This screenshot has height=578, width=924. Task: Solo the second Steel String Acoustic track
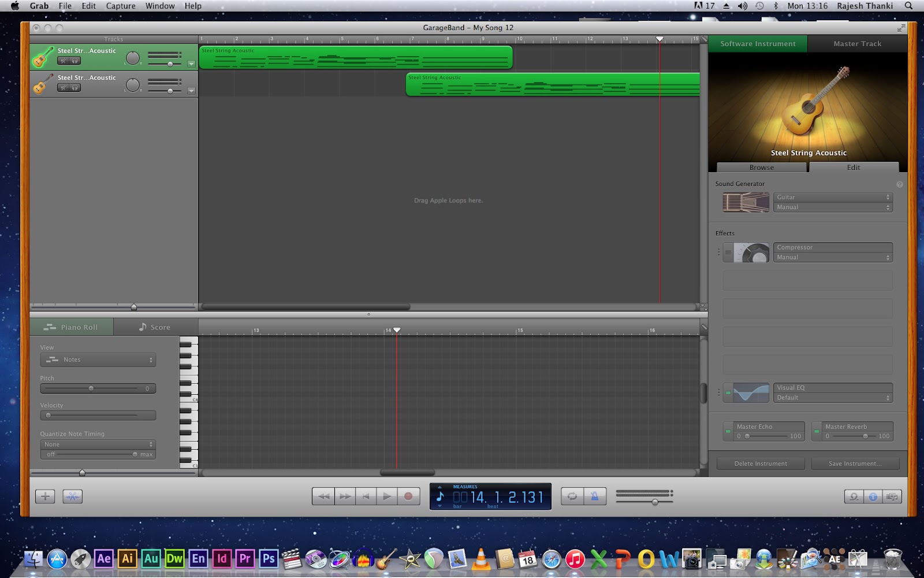coord(74,88)
